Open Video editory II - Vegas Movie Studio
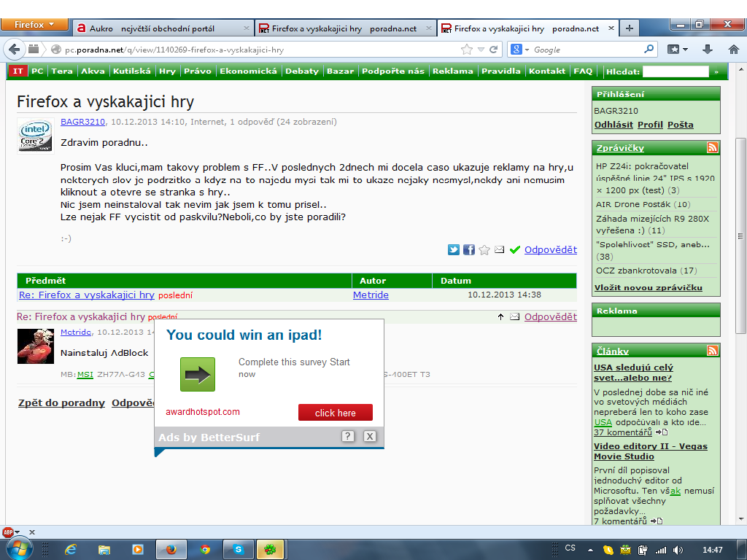 click(650, 451)
